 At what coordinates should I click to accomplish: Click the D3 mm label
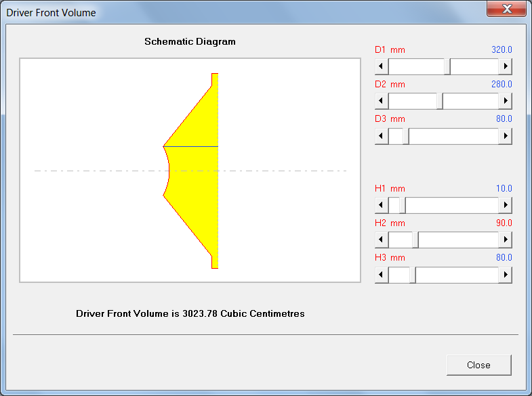click(390, 119)
